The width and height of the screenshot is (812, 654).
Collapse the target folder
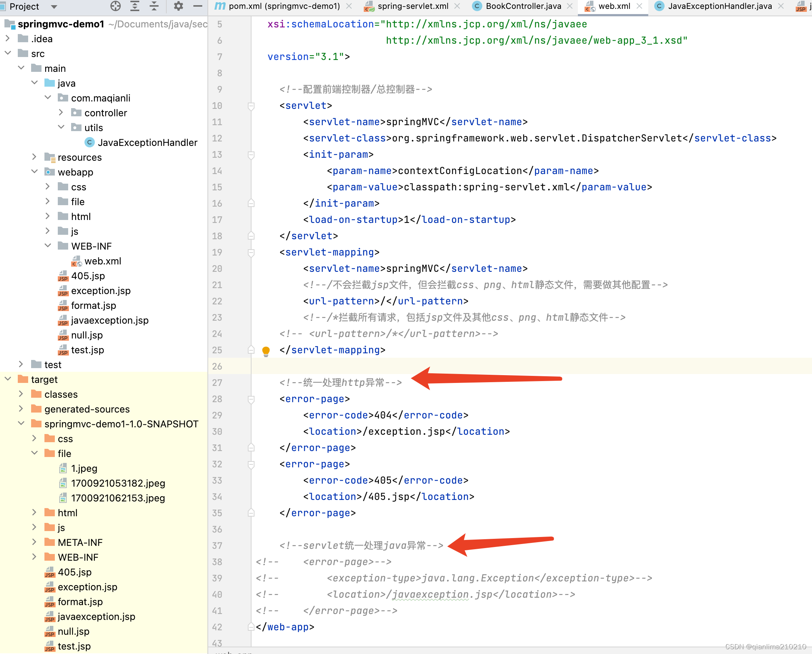click(8, 379)
